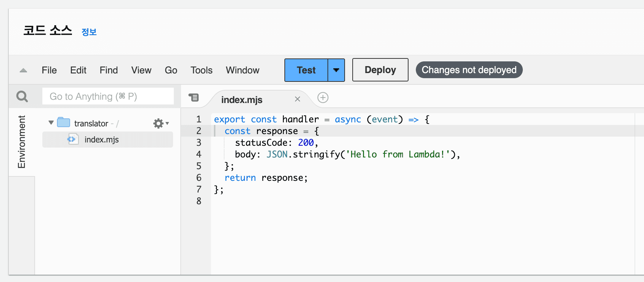
Task: Click the translator folder icon
Action: tap(64, 123)
